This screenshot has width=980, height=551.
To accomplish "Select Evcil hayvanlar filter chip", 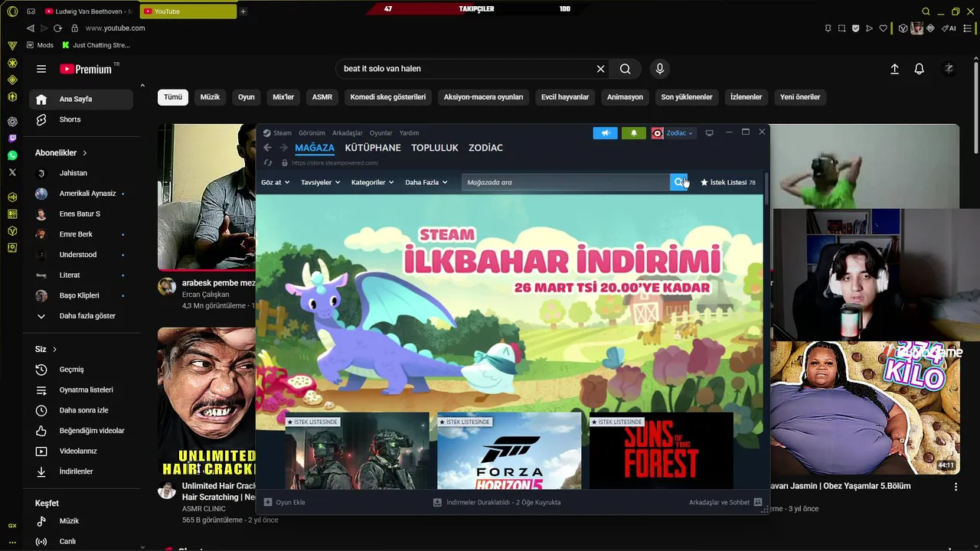I will [565, 97].
